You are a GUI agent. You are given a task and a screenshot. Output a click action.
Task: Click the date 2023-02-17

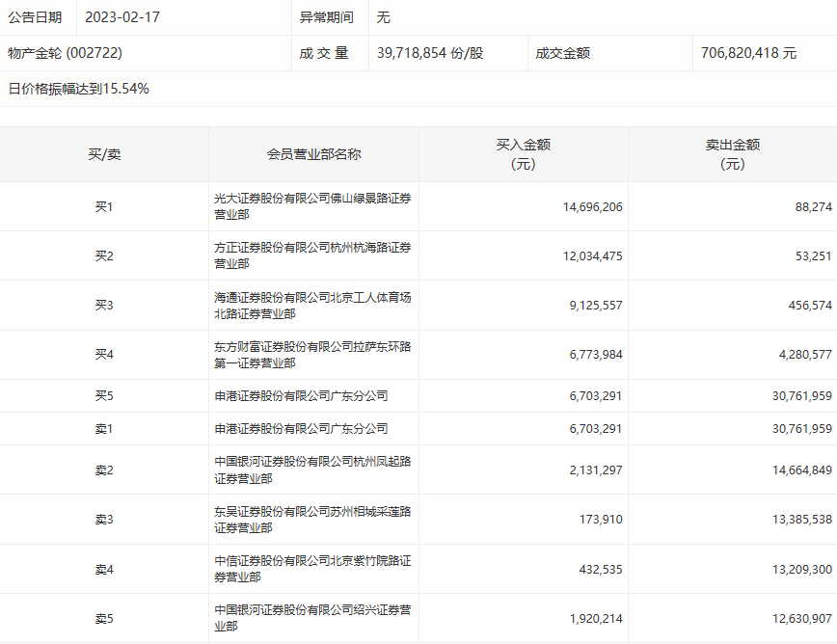coord(122,17)
